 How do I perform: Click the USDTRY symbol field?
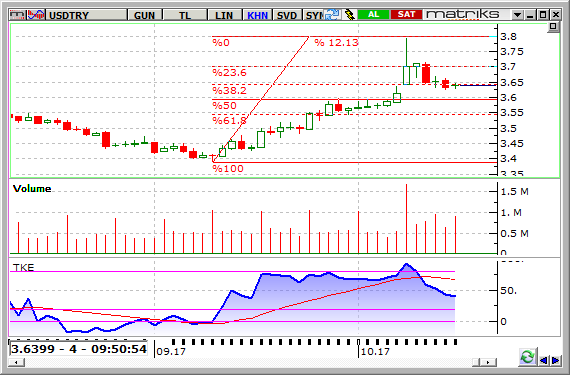[87, 15]
